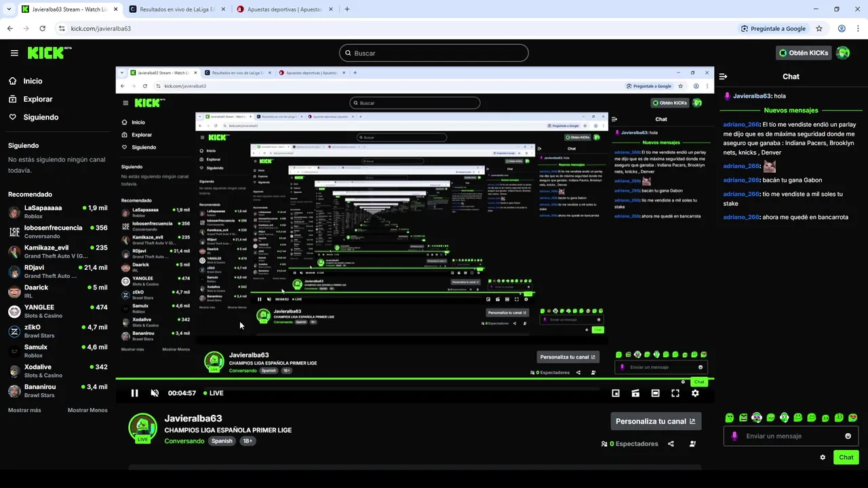This screenshot has height=488, width=868.
Task: Open Daarick recommended channel
Action: click(x=58, y=291)
